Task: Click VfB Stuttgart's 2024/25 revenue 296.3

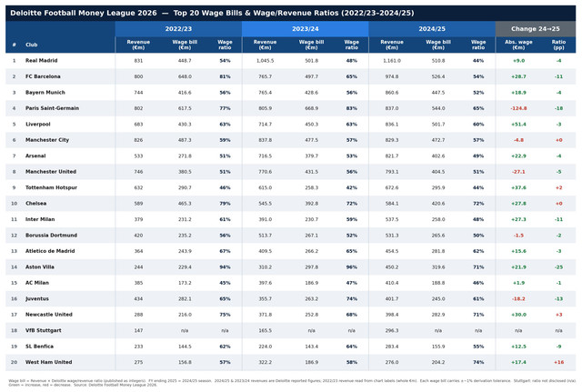Action: click(x=392, y=330)
